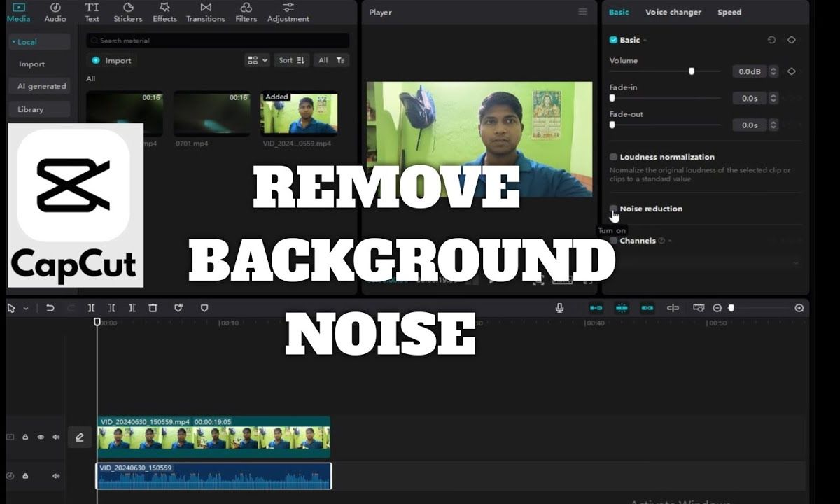Reset the Basic audio settings
Viewport: 840px width, 504px height.
point(771,40)
